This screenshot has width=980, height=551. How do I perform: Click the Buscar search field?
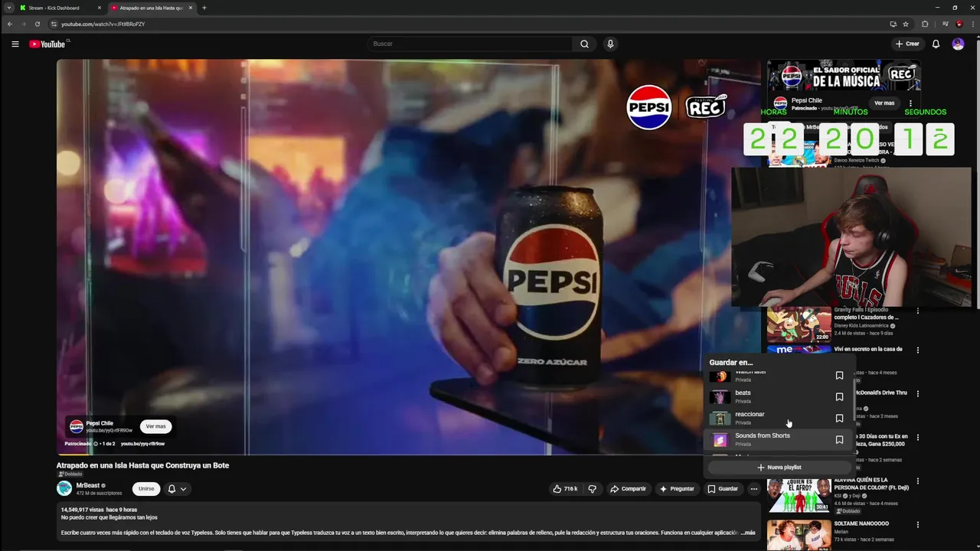coord(470,44)
